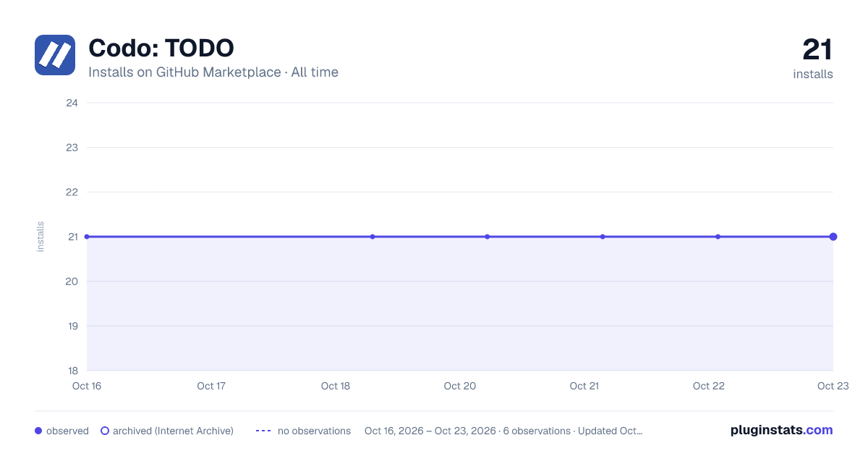Click the 'Oct 22' x-axis label
Image resolution: width=868 pixels, height=456 pixels.
[x=709, y=386]
